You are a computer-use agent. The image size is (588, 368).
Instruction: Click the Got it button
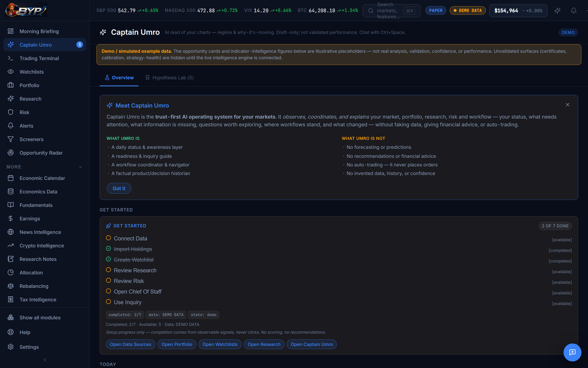[x=119, y=188]
